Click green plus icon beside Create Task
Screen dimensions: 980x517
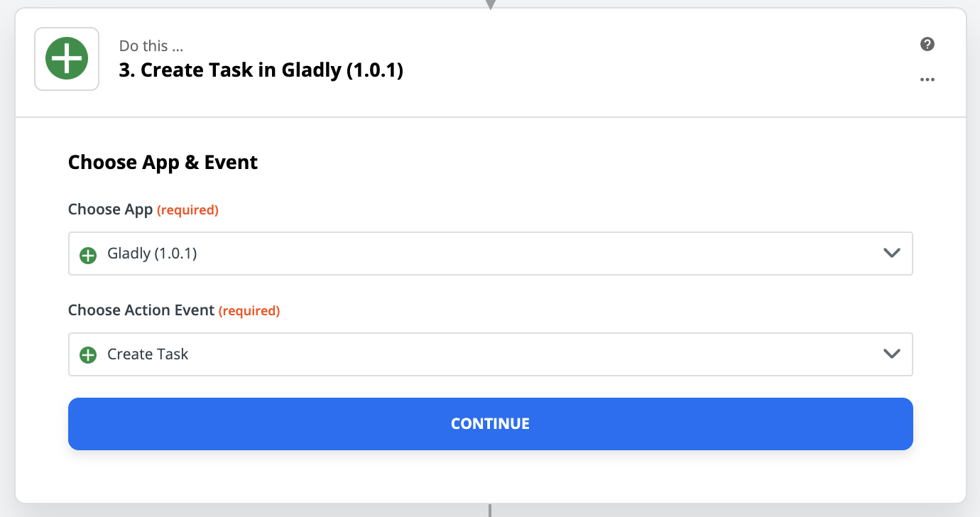click(x=88, y=355)
